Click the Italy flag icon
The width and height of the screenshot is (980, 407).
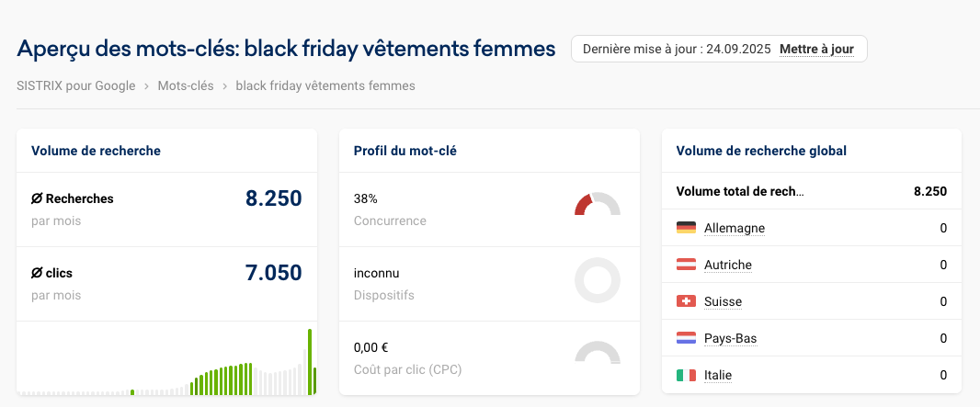pos(686,375)
